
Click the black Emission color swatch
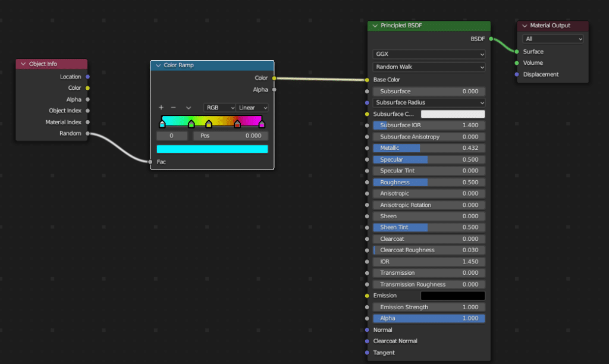453,296
